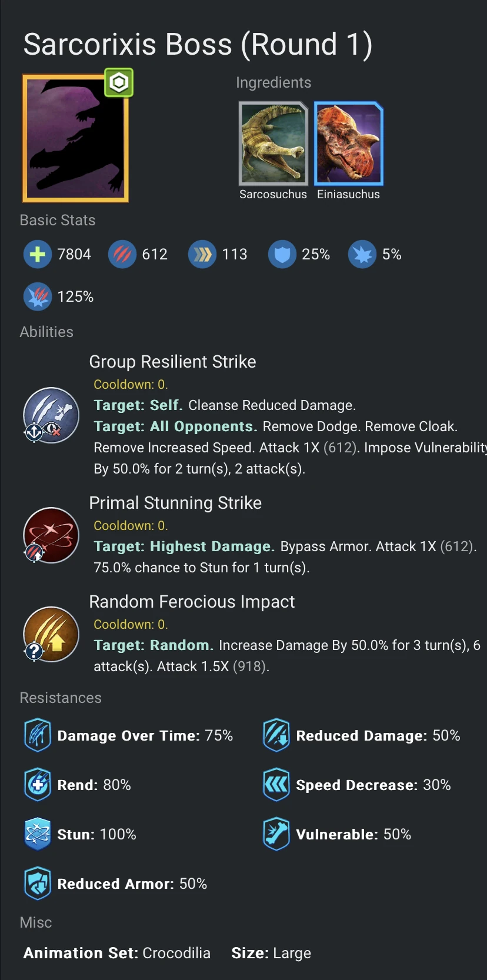Viewport: 487px width, 980px height.
Task: Click the attack stat icon
Action: (x=122, y=254)
